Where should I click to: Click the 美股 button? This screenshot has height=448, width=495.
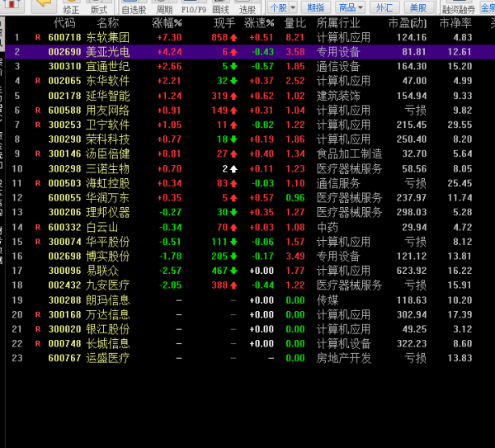[x=417, y=7]
